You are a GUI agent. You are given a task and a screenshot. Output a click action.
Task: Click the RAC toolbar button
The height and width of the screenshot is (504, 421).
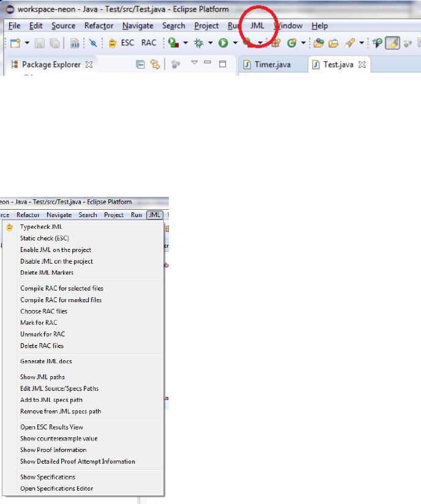pyautogui.click(x=149, y=43)
